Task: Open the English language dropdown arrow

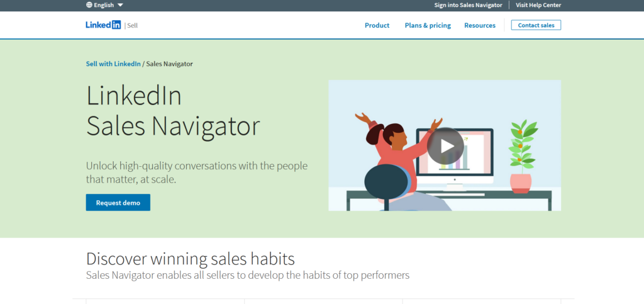Action: [120, 5]
